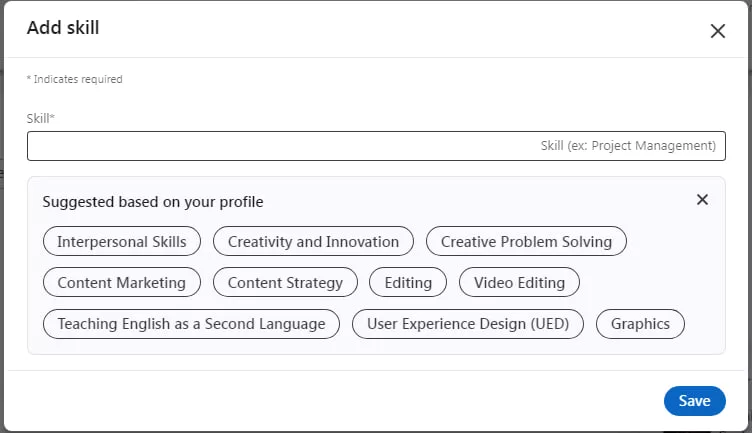Select the Interpersonal Skills suggestion
This screenshot has width=752, height=433.
coord(121,241)
